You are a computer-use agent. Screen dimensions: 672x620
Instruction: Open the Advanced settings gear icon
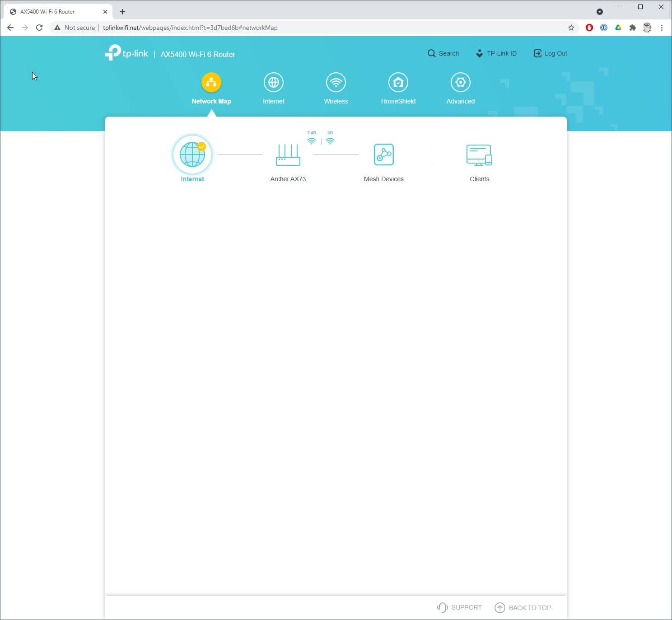[x=461, y=82]
